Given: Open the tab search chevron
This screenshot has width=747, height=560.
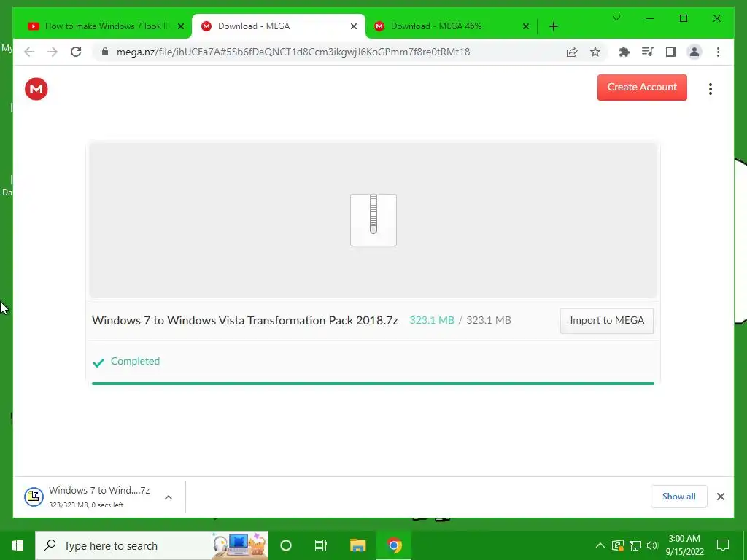Looking at the screenshot, I should (616, 18).
